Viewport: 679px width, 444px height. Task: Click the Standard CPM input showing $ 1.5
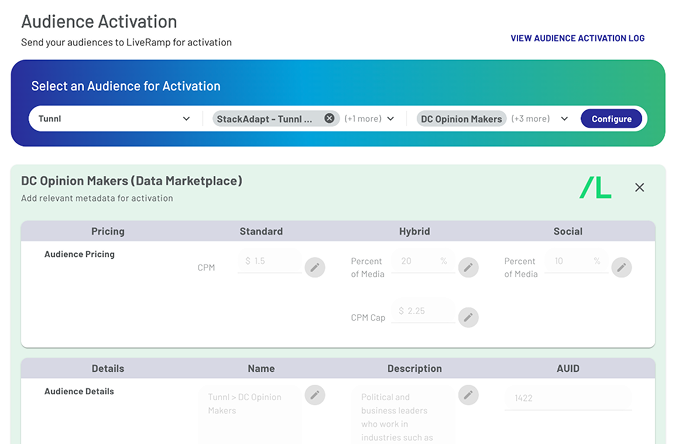point(269,261)
